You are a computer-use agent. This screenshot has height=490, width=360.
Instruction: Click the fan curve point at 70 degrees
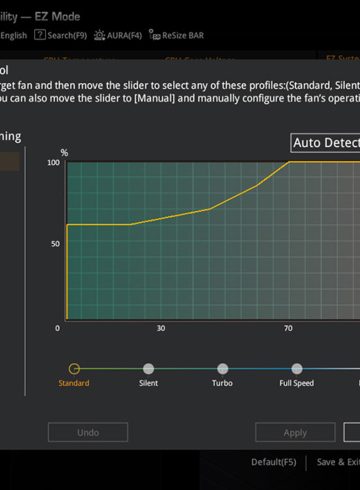pos(289,162)
